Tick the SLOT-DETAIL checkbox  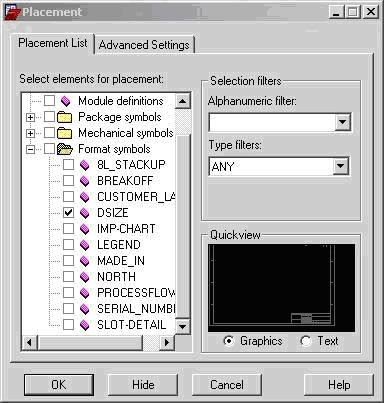click(69, 325)
